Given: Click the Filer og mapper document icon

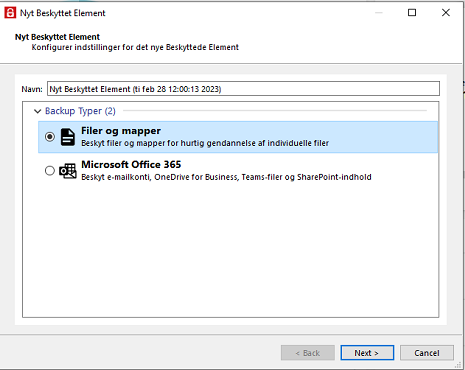Looking at the screenshot, I should [x=68, y=137].
